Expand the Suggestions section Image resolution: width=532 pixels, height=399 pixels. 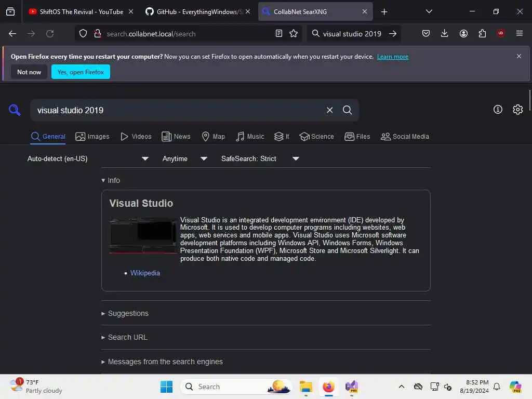pyautogui.click(x=125, y=313)
